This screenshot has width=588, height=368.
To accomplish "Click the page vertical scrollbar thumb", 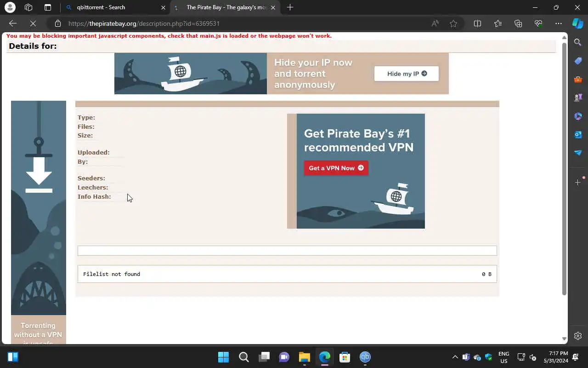I will click(x=565, y=168).
